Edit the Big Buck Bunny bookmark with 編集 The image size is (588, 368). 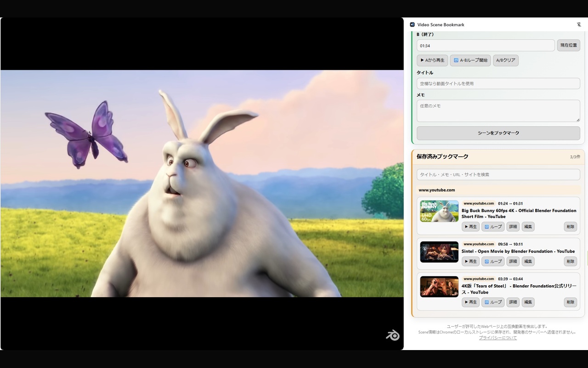click(x=528, y=227)
